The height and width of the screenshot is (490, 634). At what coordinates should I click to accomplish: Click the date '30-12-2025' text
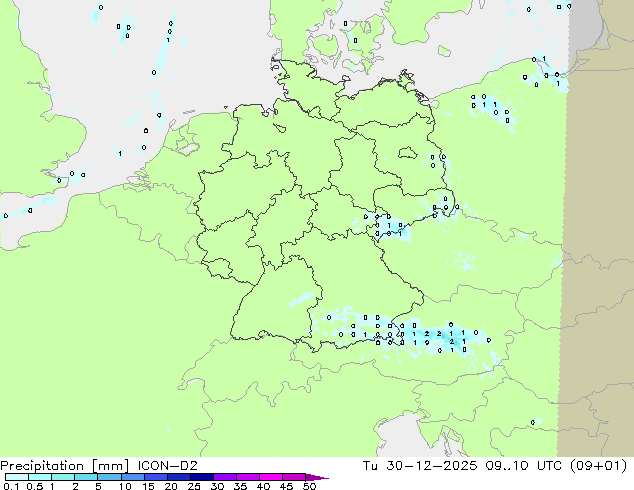431,466
